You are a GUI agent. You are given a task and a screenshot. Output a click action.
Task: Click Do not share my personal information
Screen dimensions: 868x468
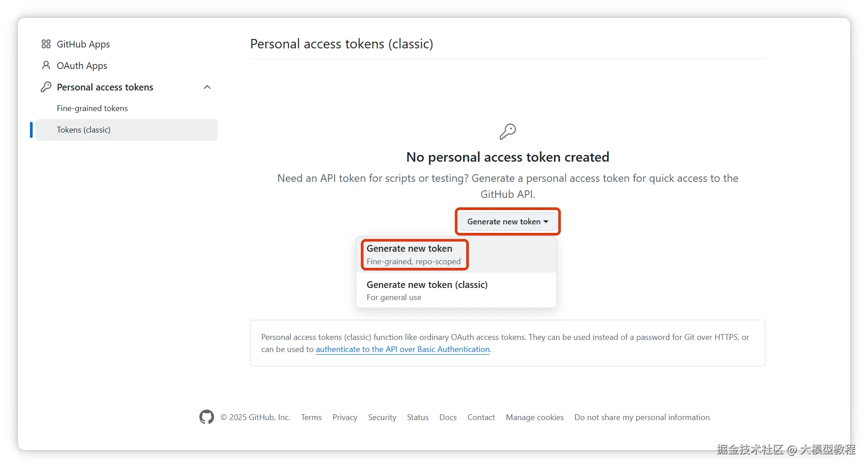coord(642,417)
